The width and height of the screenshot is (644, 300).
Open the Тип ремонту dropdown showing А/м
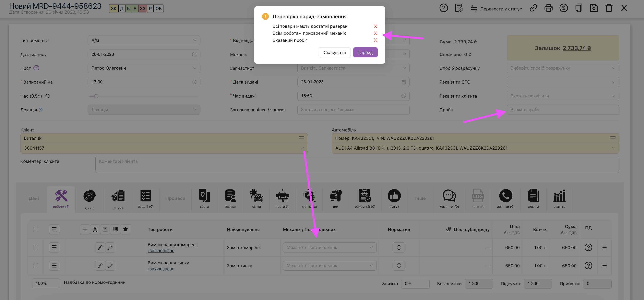pyautogui.click(x=144, y=40)
